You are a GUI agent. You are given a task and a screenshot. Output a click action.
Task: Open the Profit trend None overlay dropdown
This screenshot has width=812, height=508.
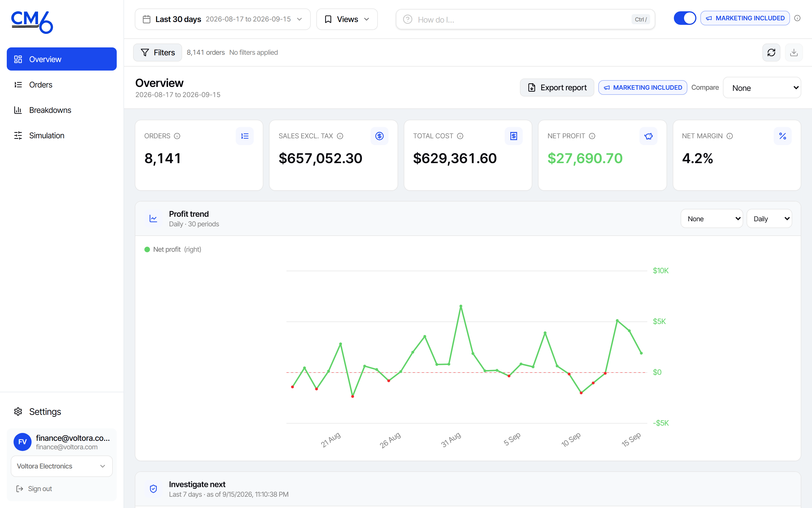712,219
